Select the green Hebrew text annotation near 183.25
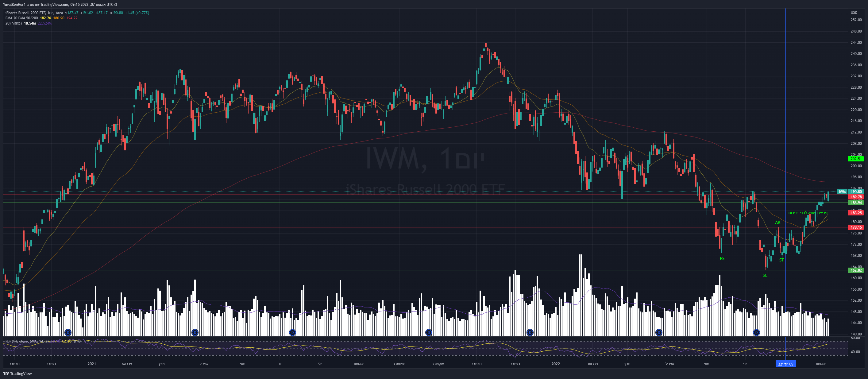Screen dimensions: 868x379 pyautogui.click(x=808, y=213)
